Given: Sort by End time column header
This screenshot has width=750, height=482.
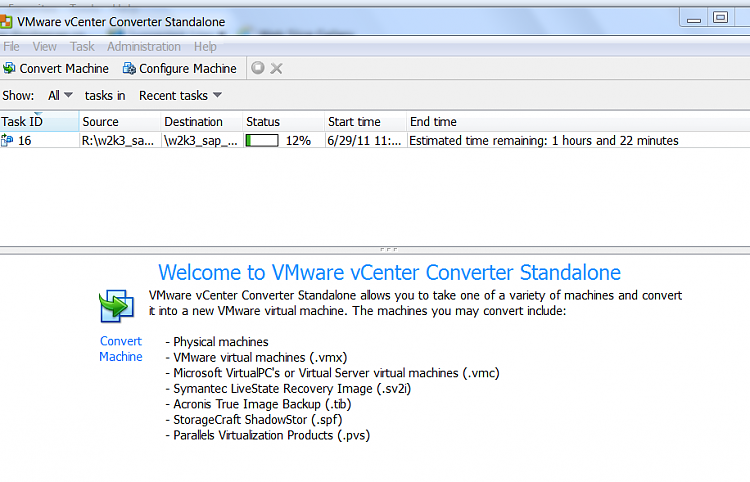Looking at the screenshot, I should tap(578, 121).
